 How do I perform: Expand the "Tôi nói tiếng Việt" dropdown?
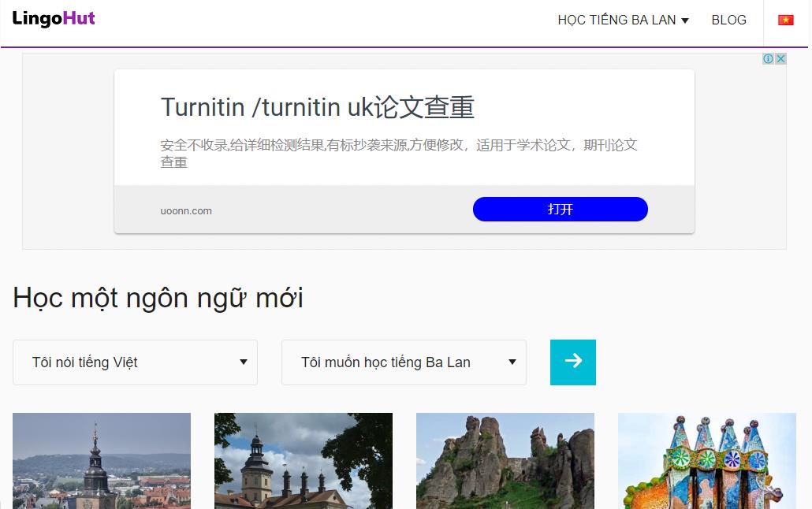coord(135,362)
